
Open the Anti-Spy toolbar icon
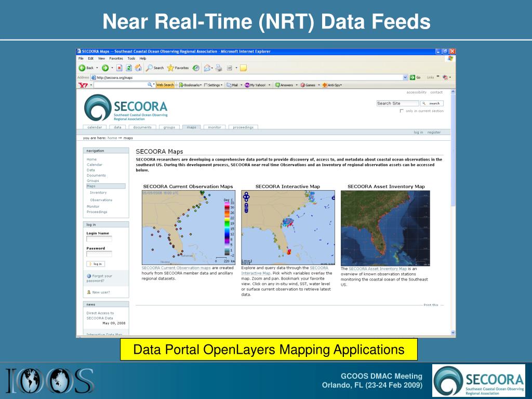point(324,85)
